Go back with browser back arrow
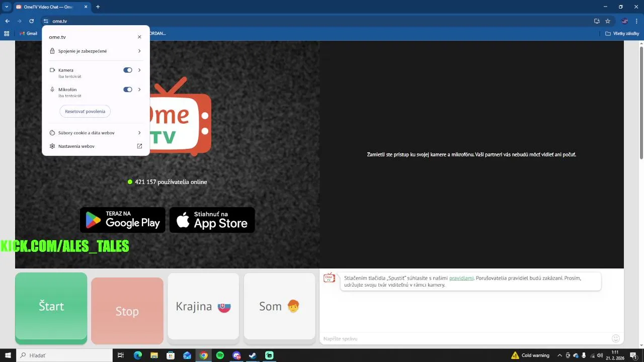 click(7, 21)
